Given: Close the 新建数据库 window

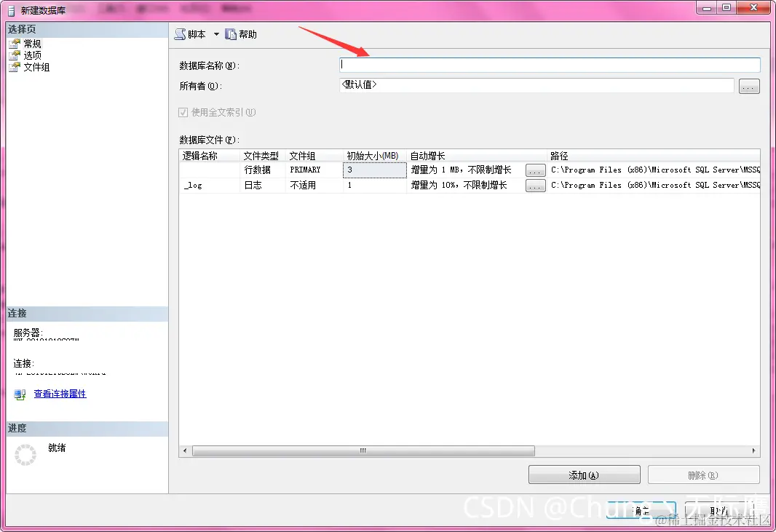Looking at the screenshot, I should [753, 7].
